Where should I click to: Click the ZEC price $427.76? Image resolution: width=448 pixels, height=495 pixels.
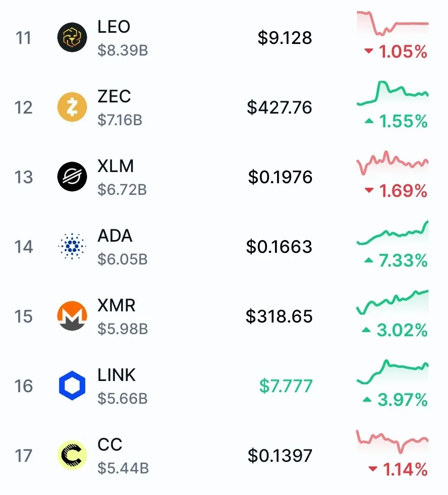click(x=279, y=107)
